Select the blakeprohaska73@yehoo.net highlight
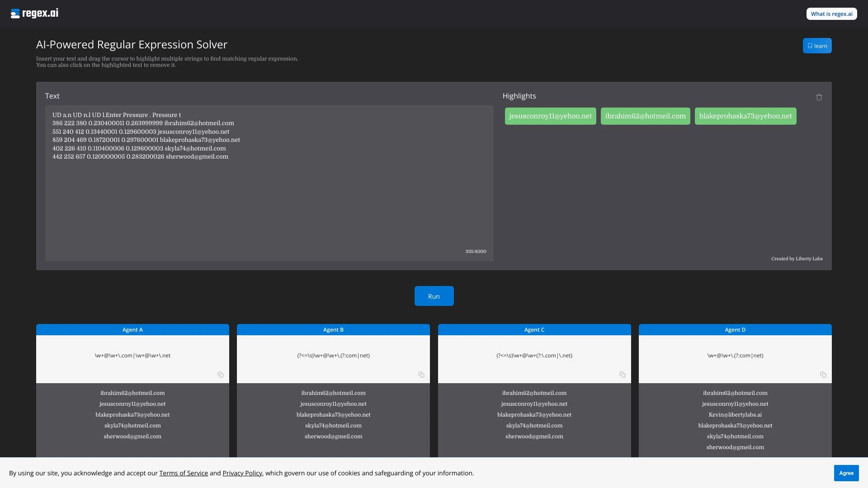The height and width of the screenshot is (488, 868). point(745,116)
